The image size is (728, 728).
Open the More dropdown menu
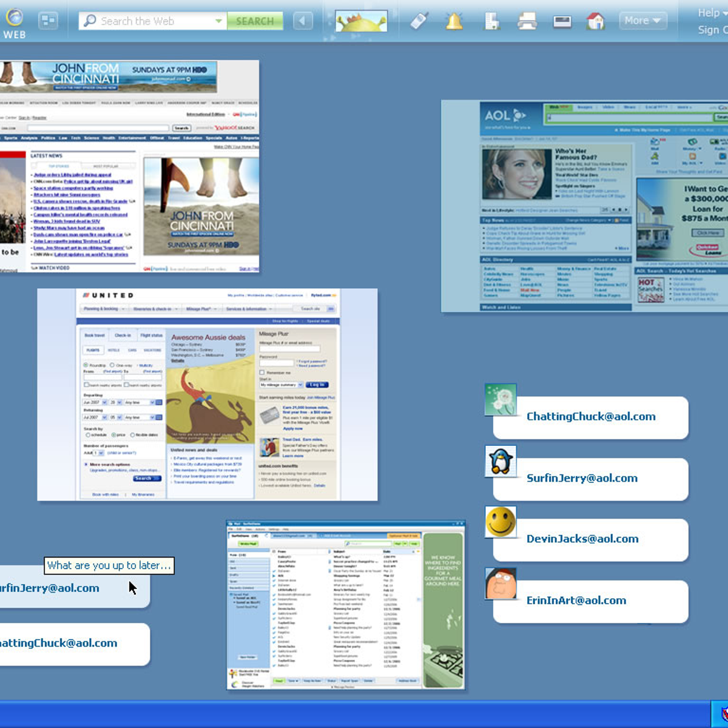(642, 21)
